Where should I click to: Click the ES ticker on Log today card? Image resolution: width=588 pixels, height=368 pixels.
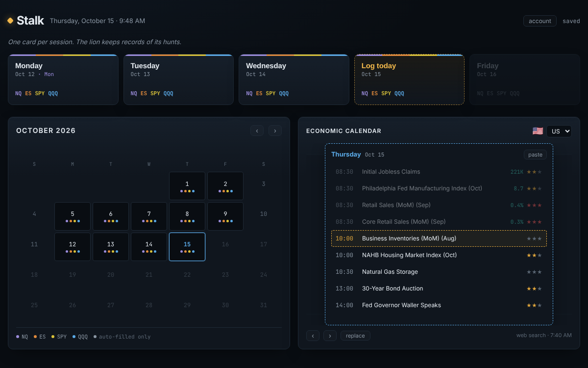click(x=375, y=93)
